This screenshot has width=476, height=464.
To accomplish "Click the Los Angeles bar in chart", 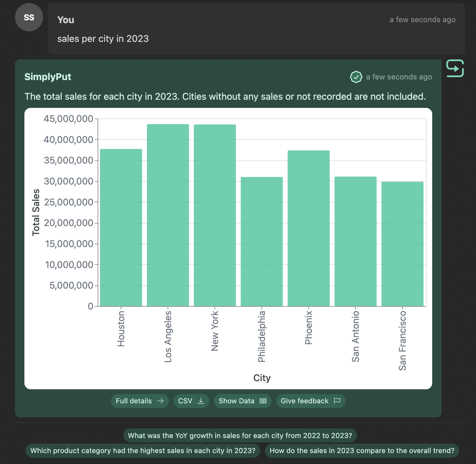I will [168, 215].
